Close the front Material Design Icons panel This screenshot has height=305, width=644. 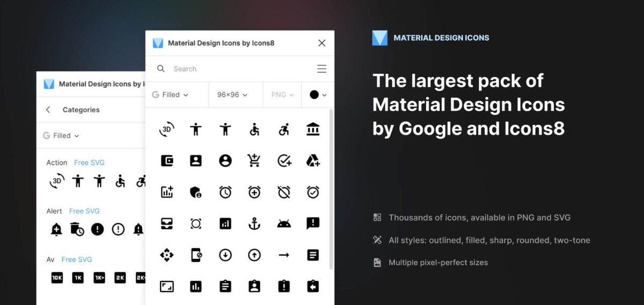point(321,43)
